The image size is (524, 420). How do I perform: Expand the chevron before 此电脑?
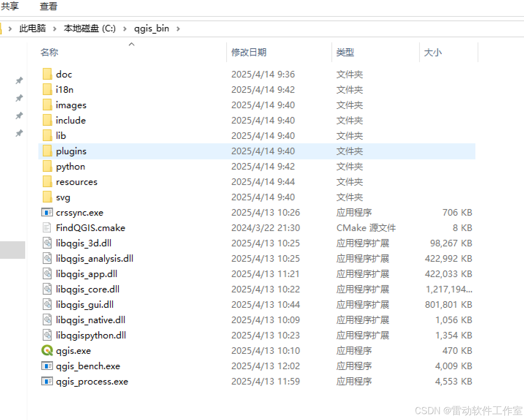10,29
